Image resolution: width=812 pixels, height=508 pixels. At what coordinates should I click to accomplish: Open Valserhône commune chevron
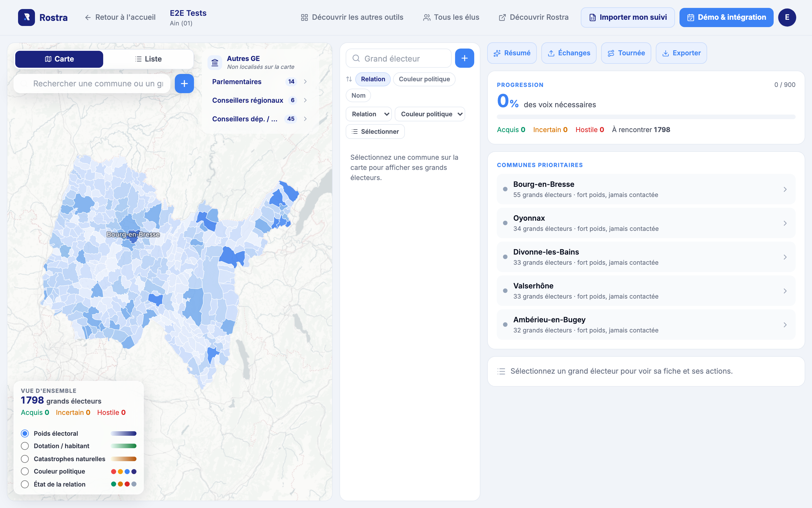[x=785, y=291]
